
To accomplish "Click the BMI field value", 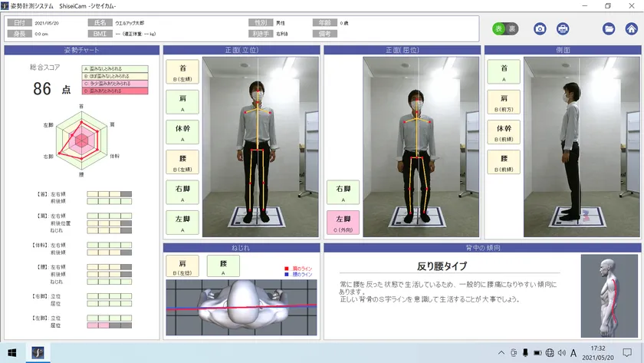I will (x=136, y=34).
